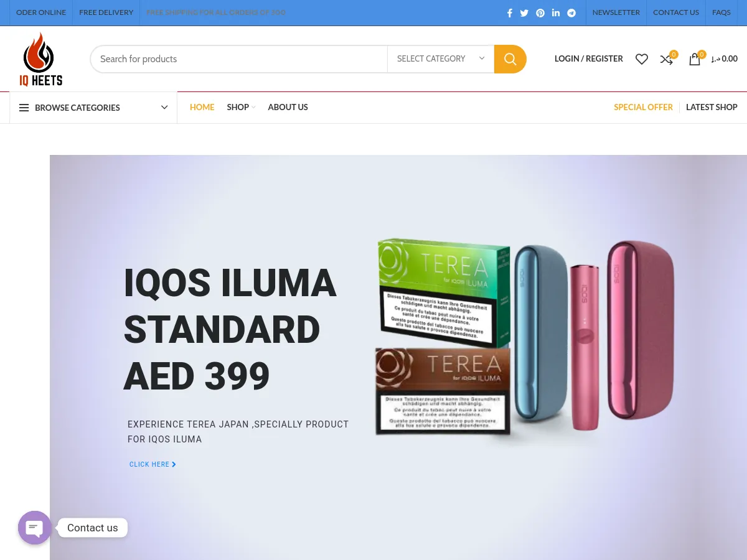Image resolution: width=747 pixels, height=560 pixels.
Task: Go to the Home menu item
Action: (x=202, y=107)
